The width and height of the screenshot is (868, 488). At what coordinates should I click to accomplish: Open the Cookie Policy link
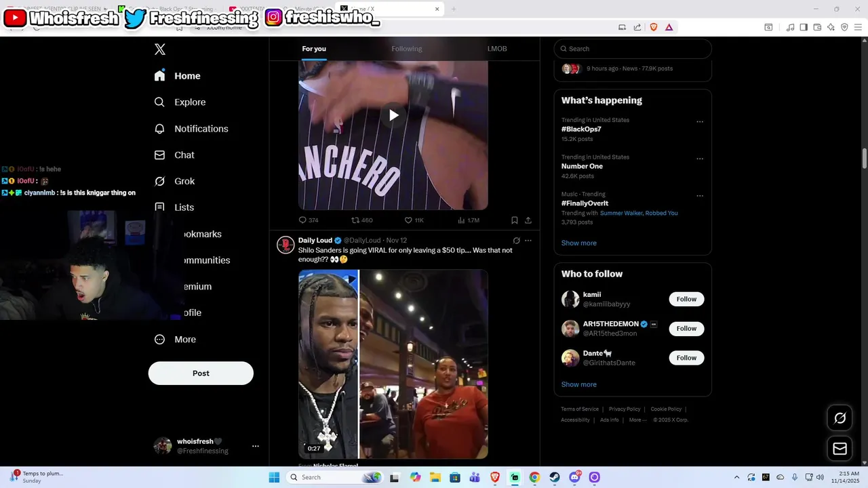(x=666, y=409)
